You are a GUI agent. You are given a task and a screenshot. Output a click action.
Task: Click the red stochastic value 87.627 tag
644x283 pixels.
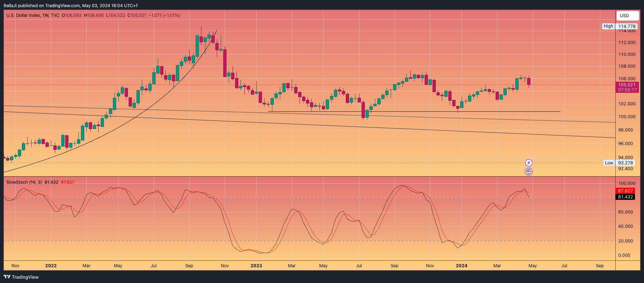click(625, 191)
